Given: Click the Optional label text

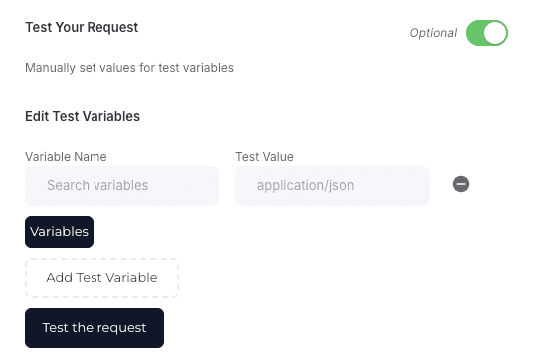Looking at the screenshot, I should tap(433, 33).
